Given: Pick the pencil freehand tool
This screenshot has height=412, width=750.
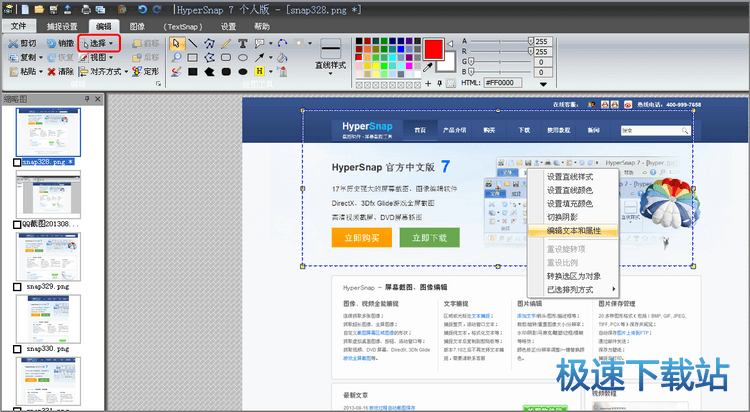Looking at the screenshot, I should [x=226, y=44].
